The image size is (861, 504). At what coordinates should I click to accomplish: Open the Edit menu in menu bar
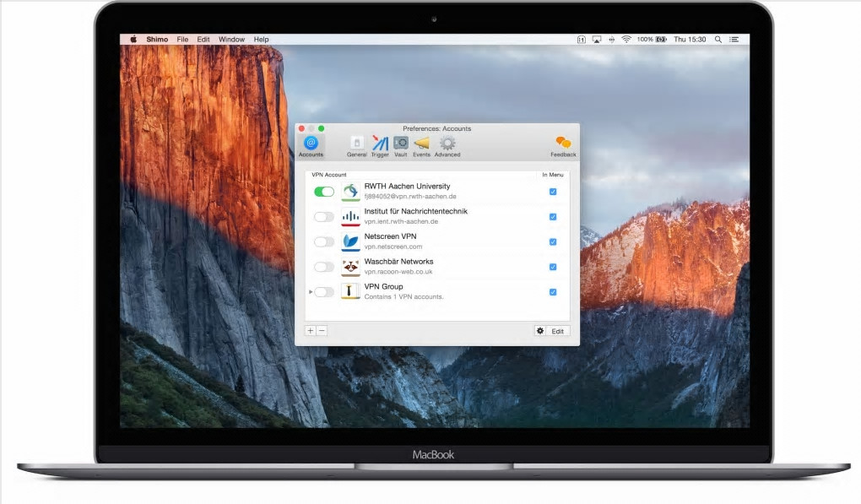203,40
